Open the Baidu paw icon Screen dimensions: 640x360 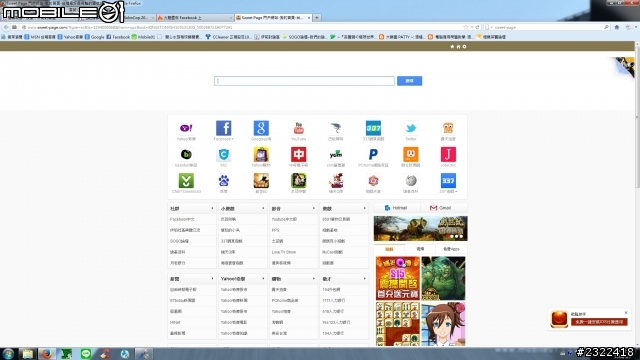tap(224, 180)
